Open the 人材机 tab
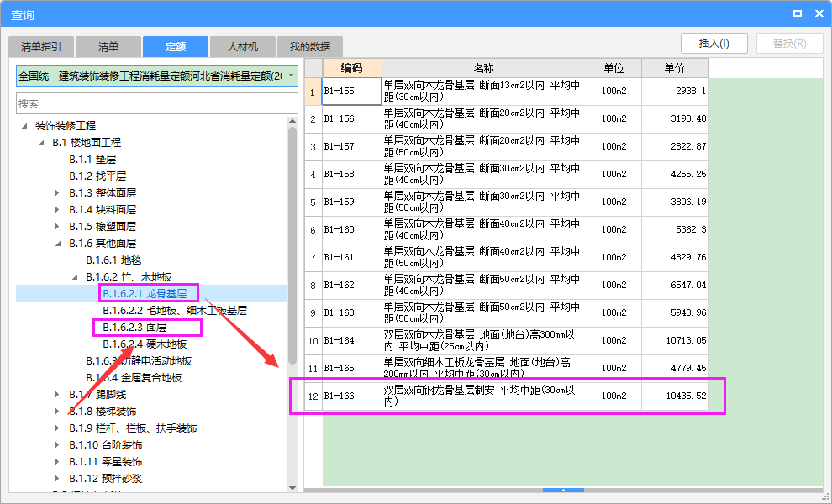Viewport: 832px width, 504px height. [x=243, y=47]
